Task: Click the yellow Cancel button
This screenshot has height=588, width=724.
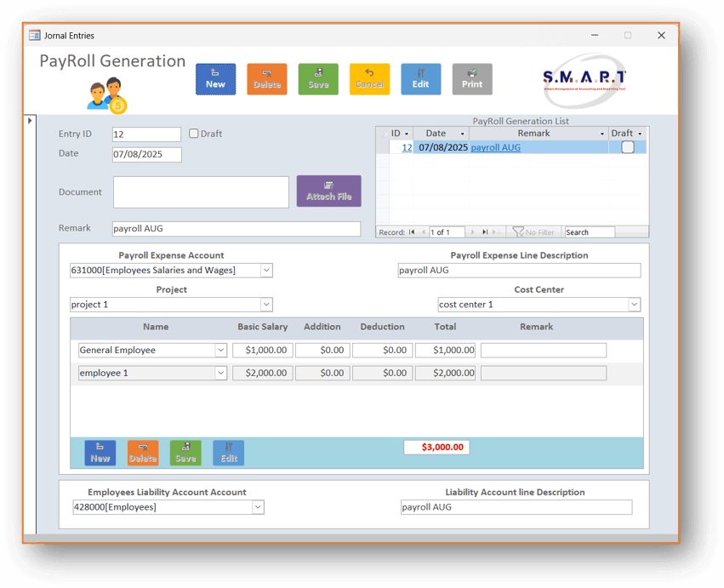Action: (x=369, y=79)
